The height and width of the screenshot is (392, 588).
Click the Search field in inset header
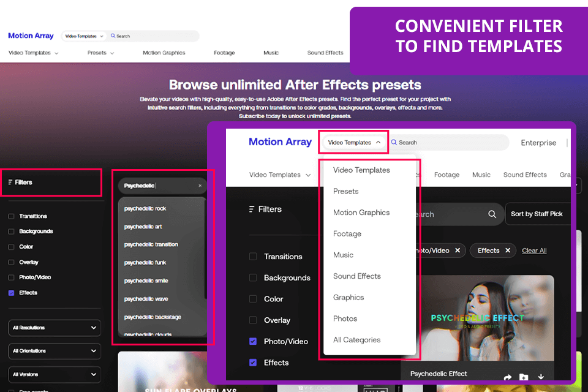[448, 143]
